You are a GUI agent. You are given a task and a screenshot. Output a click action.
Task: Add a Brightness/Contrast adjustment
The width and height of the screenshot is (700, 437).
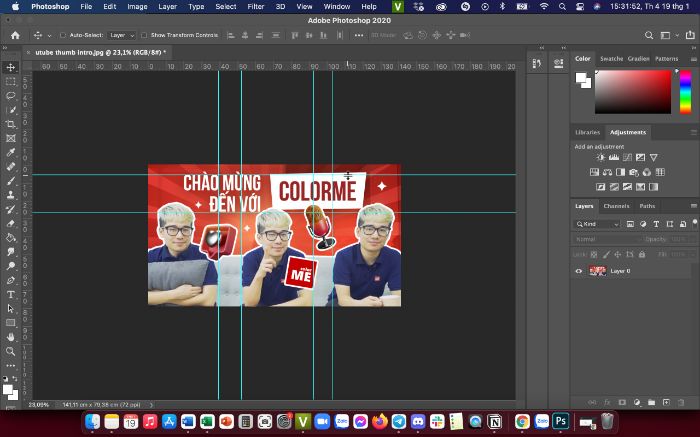[601, 158]
